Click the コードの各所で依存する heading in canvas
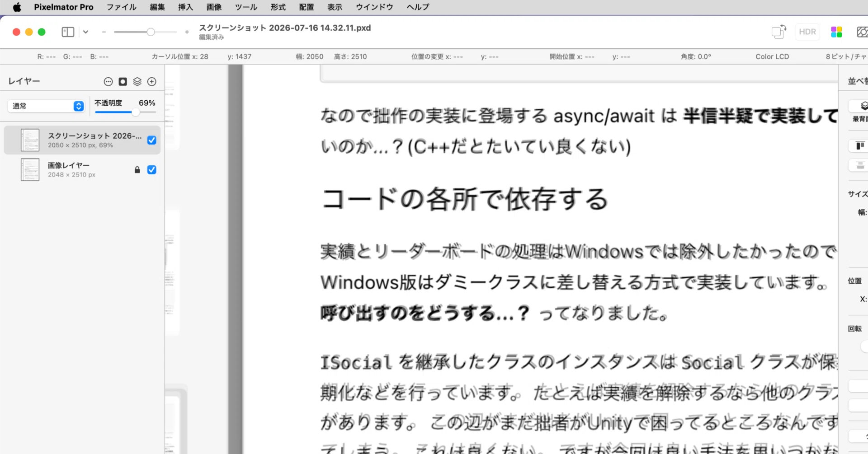868x454 pixels. point(465,199)
